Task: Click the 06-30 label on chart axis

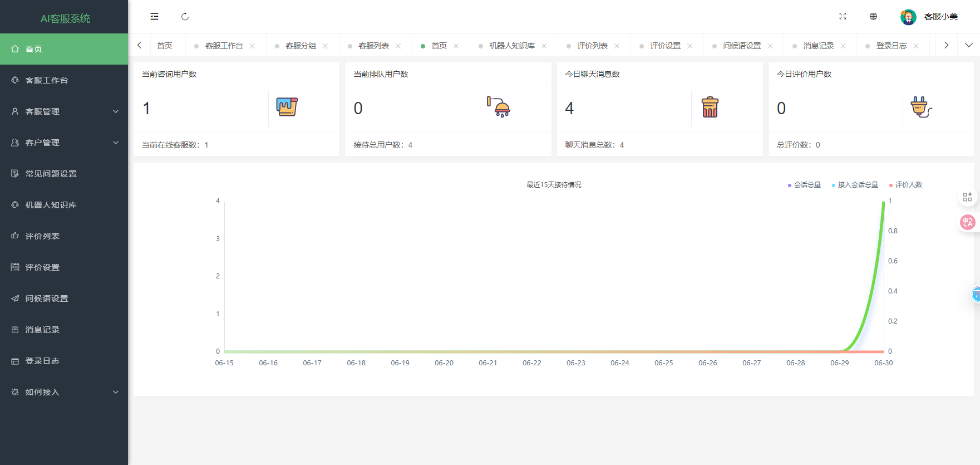Action: click(883, 363)
